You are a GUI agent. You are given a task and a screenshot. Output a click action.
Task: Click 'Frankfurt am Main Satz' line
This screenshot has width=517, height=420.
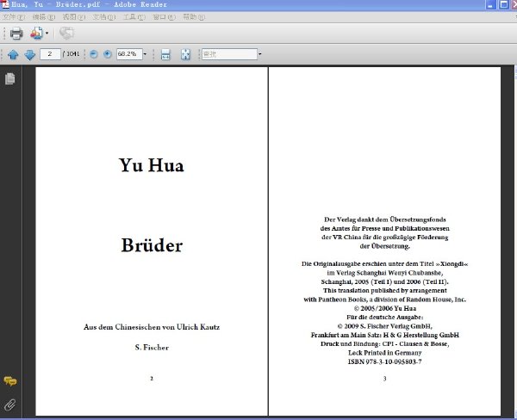(385, 335)
